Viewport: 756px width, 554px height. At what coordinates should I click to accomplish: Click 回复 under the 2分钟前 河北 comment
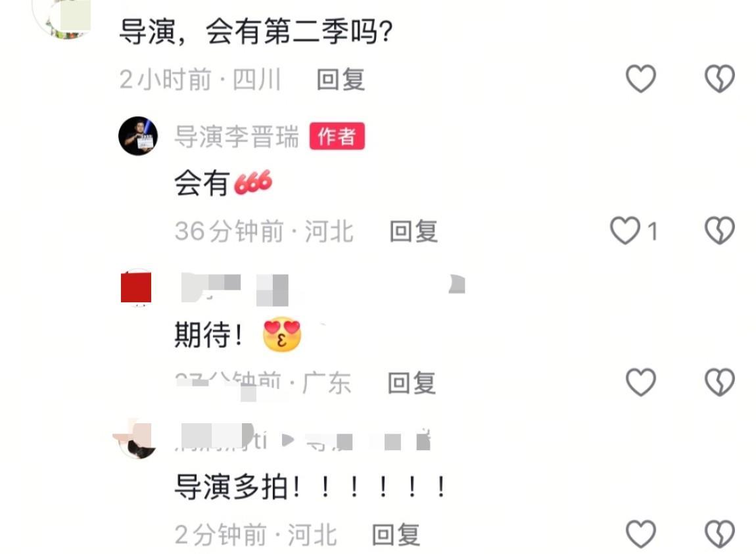396,535
